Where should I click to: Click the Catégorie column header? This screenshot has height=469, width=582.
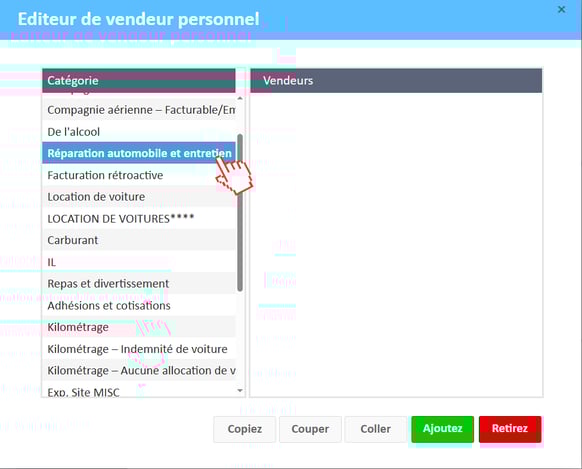139,81
